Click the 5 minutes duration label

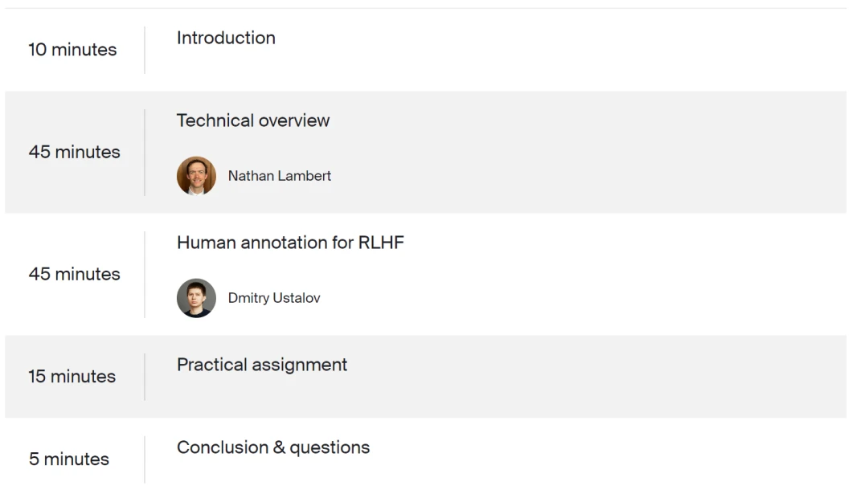tap(69, 459)
